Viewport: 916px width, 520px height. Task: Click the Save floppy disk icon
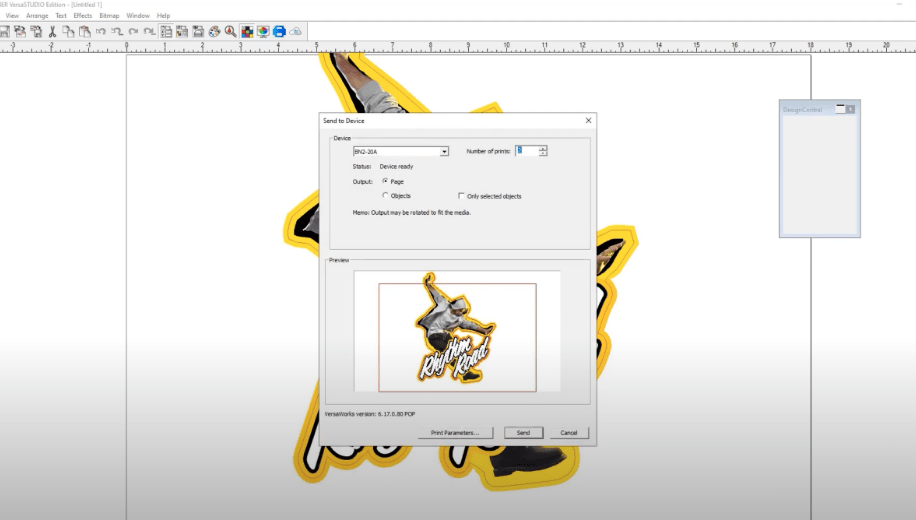coord(4,32)
